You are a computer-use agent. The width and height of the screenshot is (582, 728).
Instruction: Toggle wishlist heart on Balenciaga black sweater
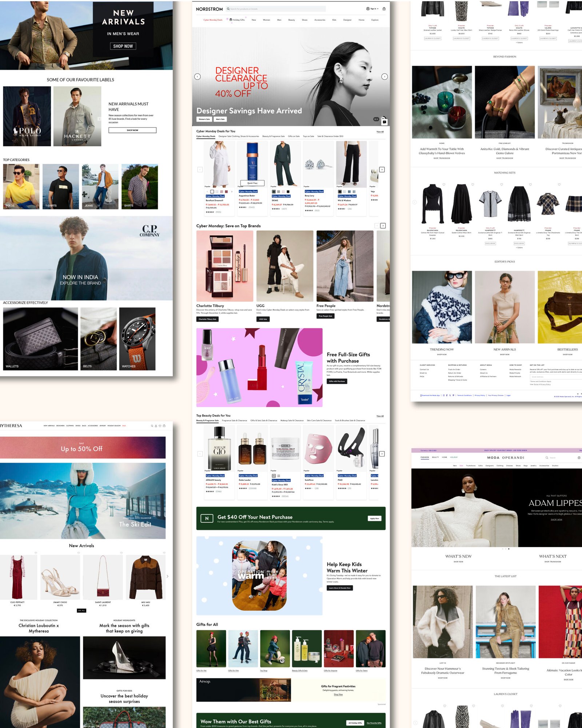[443, 185]
